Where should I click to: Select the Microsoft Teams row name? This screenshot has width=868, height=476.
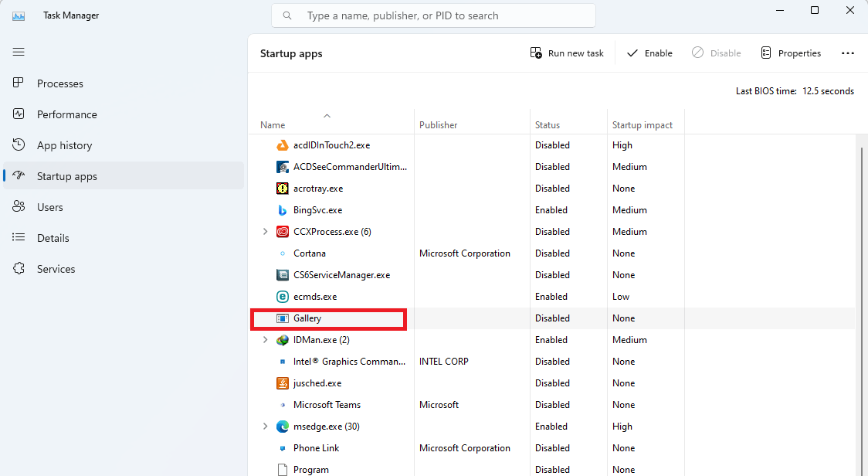(327, 404)
